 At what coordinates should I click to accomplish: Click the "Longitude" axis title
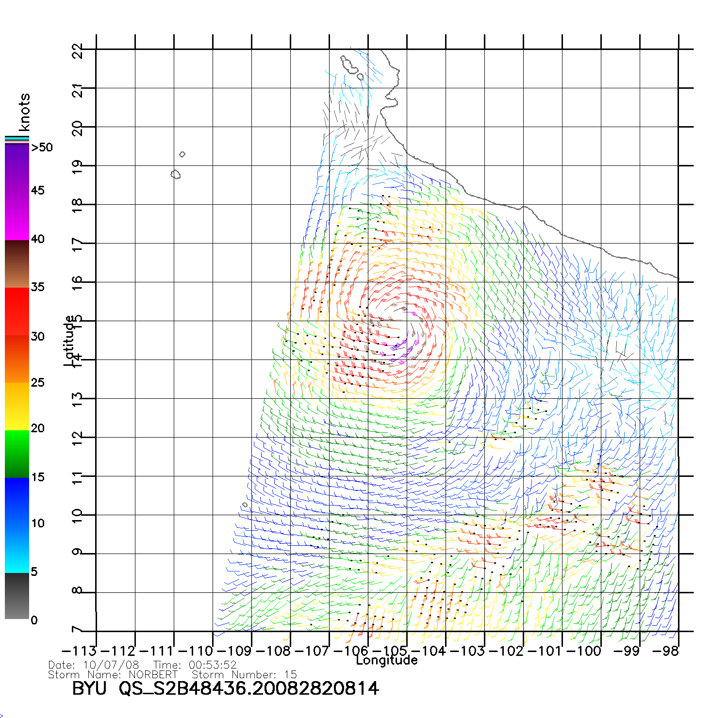(386, 660)
